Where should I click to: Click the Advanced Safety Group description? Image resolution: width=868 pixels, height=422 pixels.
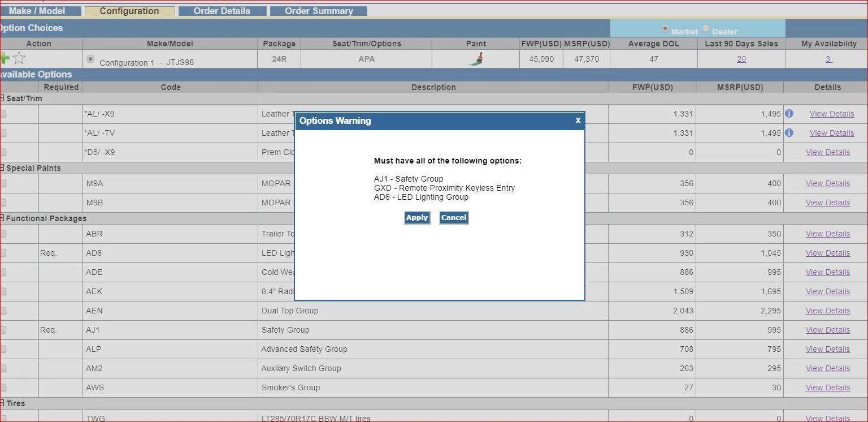point(304,349)
